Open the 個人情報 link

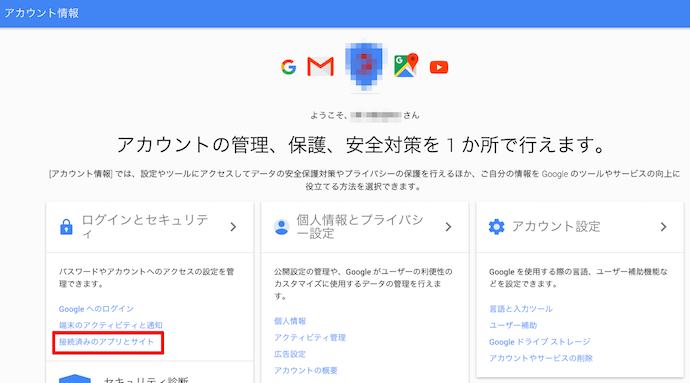pos(290,321)
